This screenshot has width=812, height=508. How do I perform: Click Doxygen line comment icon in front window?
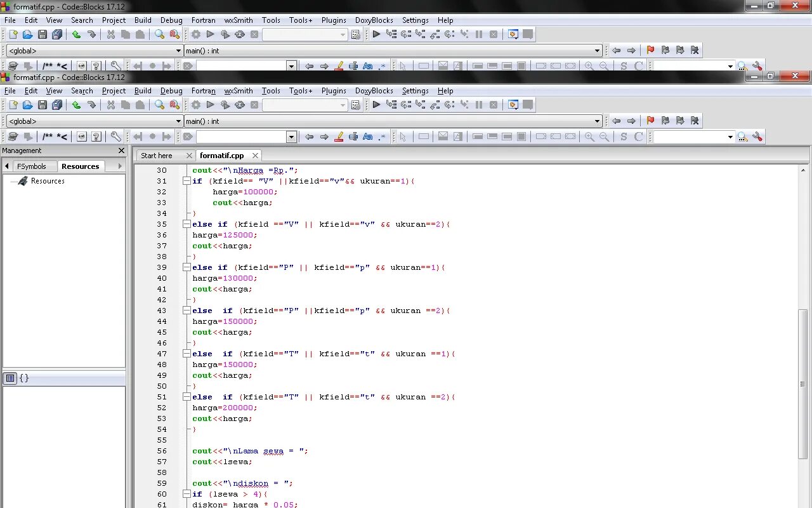62,137
